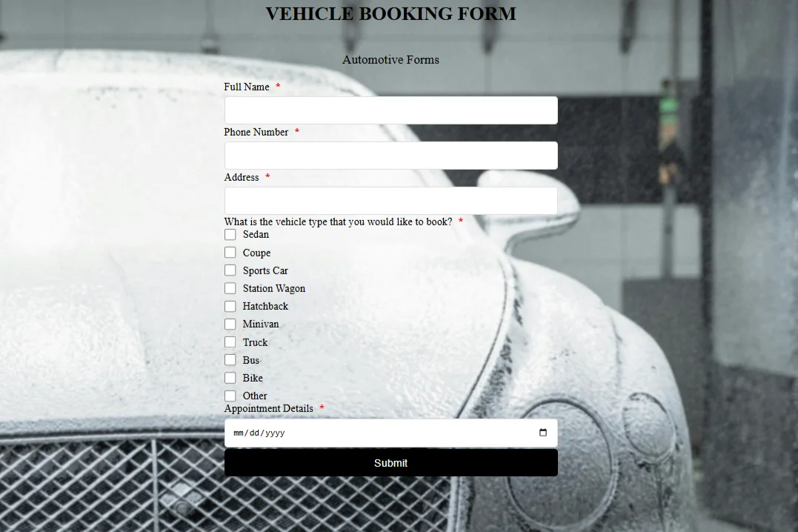The width and height of the screenshot is (798, 532).
Task: Click into the Full Name input field
Action: pos(390,110)
